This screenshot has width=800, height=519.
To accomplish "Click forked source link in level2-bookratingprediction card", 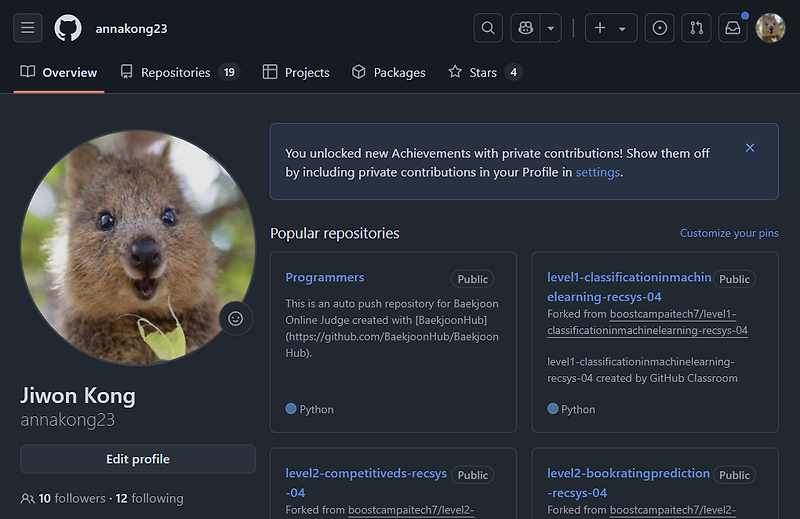I will [x=672, y=510].
